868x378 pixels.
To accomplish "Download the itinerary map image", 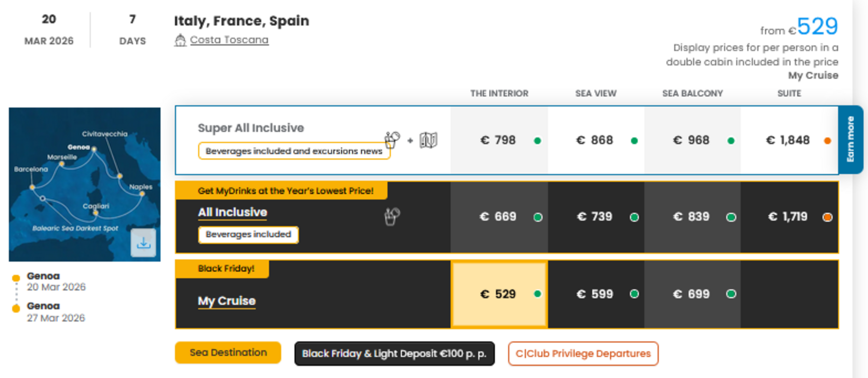I will [x=143, y=243].
